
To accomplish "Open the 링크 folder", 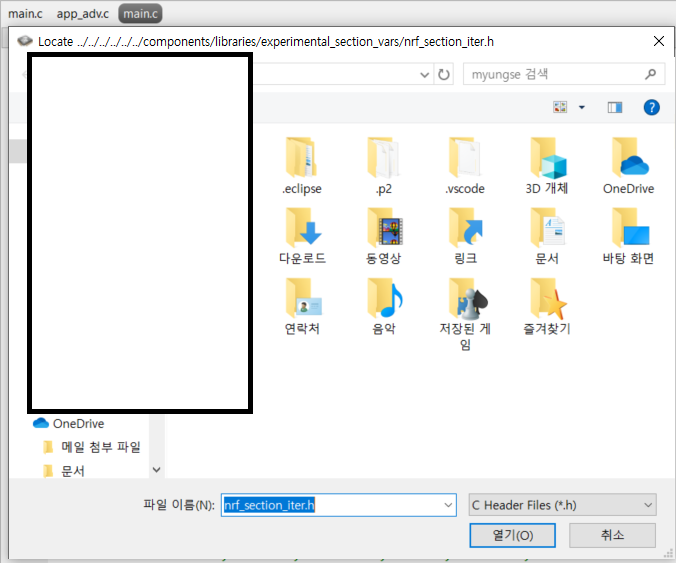I will (x=465, y=236).
